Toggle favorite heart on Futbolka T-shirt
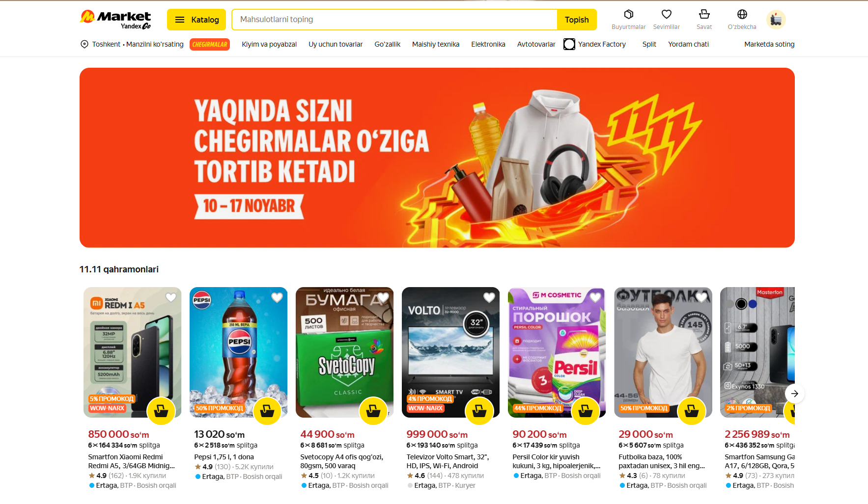 (x=701, y=297)
